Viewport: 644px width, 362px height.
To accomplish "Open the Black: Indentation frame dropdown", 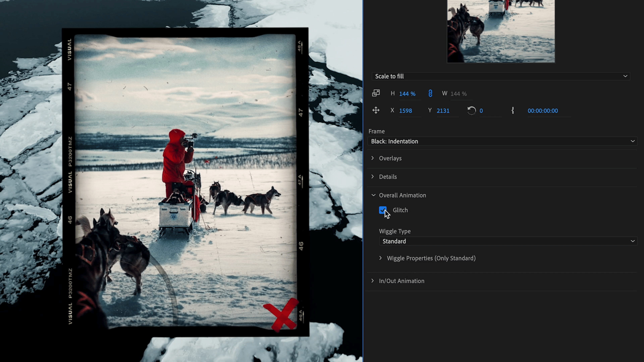I will (x=502, y=141).
